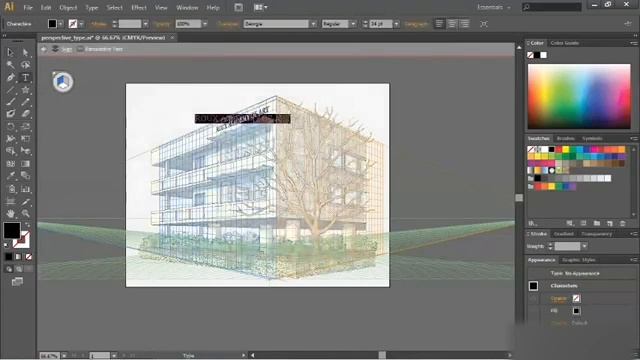This screenshot has height=360, width=640.
Task: Select the Width tool
Action: [x=10, y=139]
